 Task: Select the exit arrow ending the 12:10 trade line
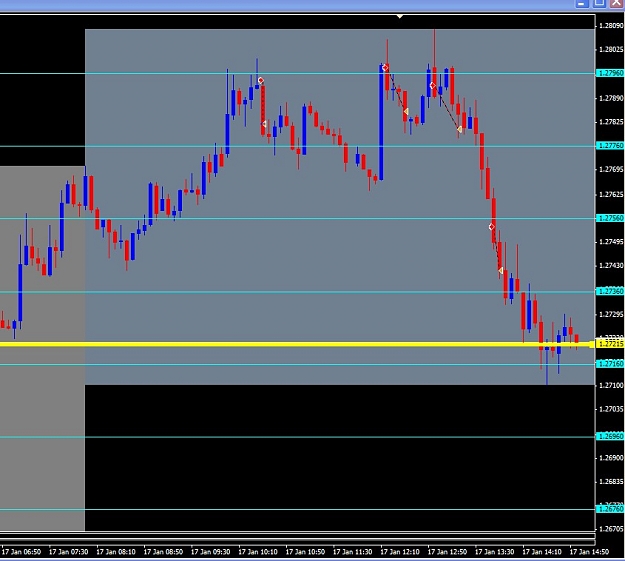[406, 111]
